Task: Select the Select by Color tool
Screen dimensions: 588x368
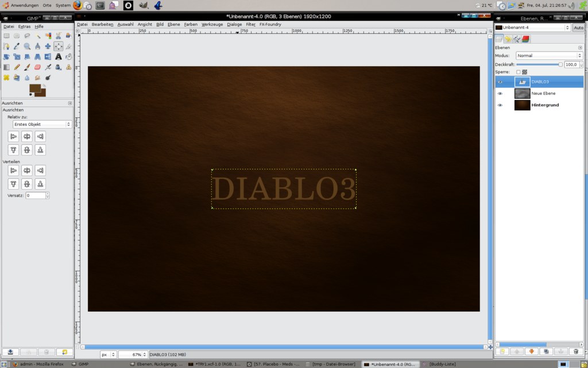Action: click(x=48, y=36)
